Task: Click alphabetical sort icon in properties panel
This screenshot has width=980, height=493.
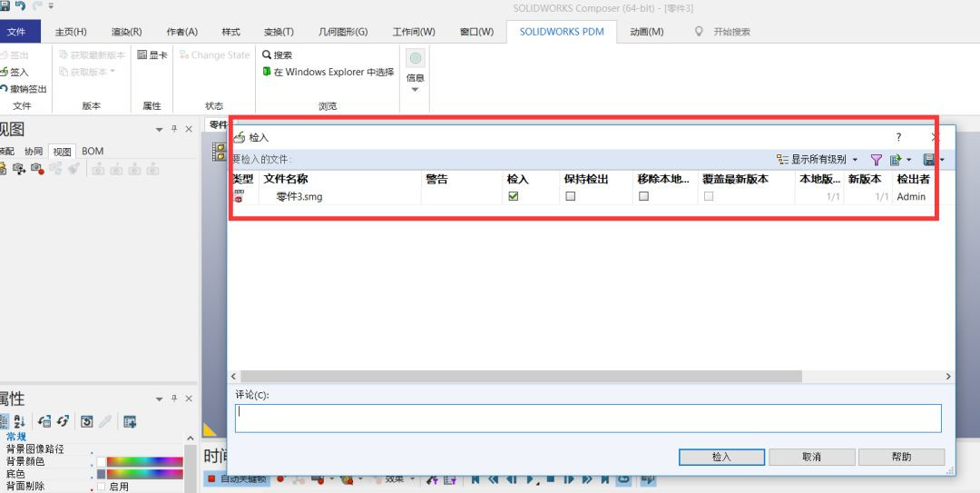Action: click(20, 421)
